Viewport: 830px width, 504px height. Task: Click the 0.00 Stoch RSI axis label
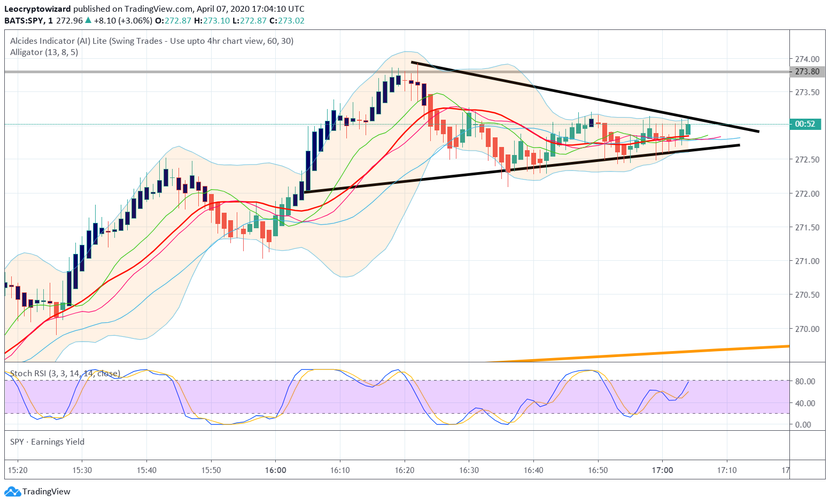803,424
